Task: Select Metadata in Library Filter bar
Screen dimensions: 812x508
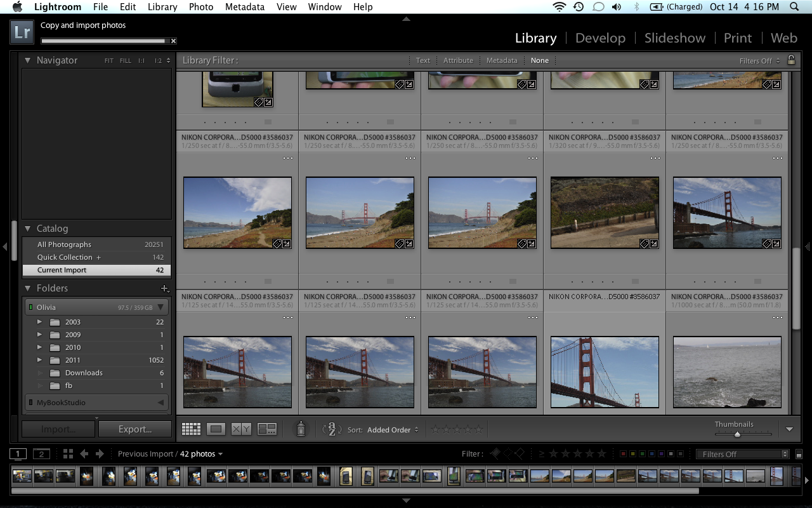Action: coord(502,60)
